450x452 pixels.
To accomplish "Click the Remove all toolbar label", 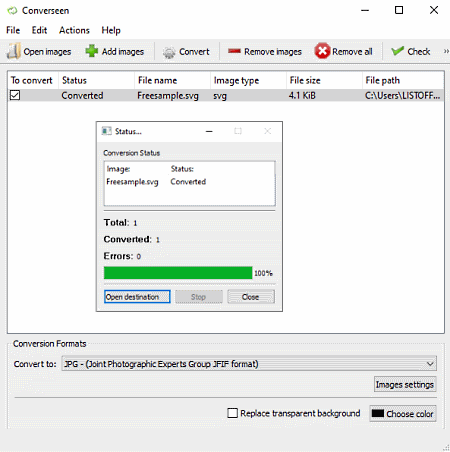I will point(352,52).
